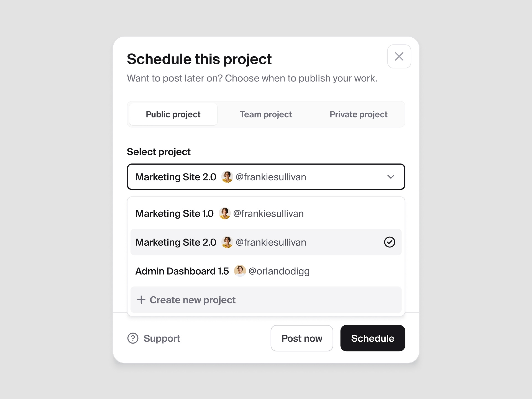Click Orlando Digg's avatar beside Admin Dashboard 1.5
The image size is (532, 399).
(240, 271)
